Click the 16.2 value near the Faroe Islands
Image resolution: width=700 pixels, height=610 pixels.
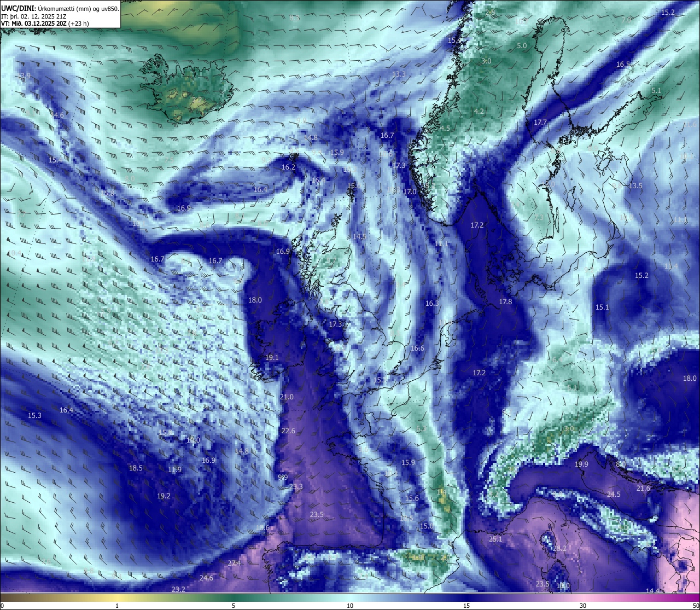point(288,167)
